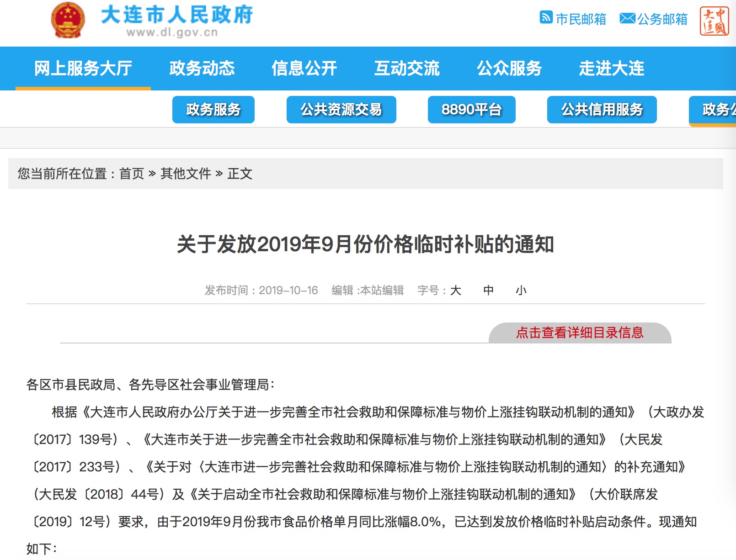Click the 政务服务 button
Viewport: 736px width, 560px height.
pyautogui.click(x=213, y=110)
